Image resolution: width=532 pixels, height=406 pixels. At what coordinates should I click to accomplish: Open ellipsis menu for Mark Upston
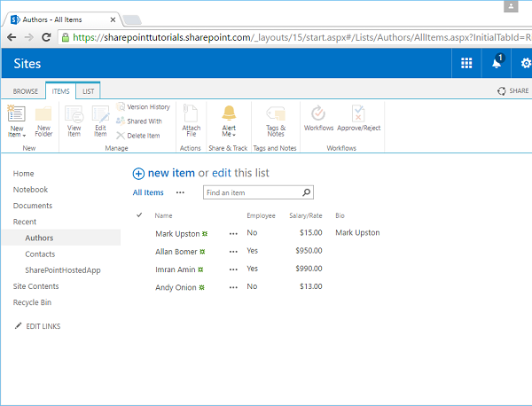(233, 233)
